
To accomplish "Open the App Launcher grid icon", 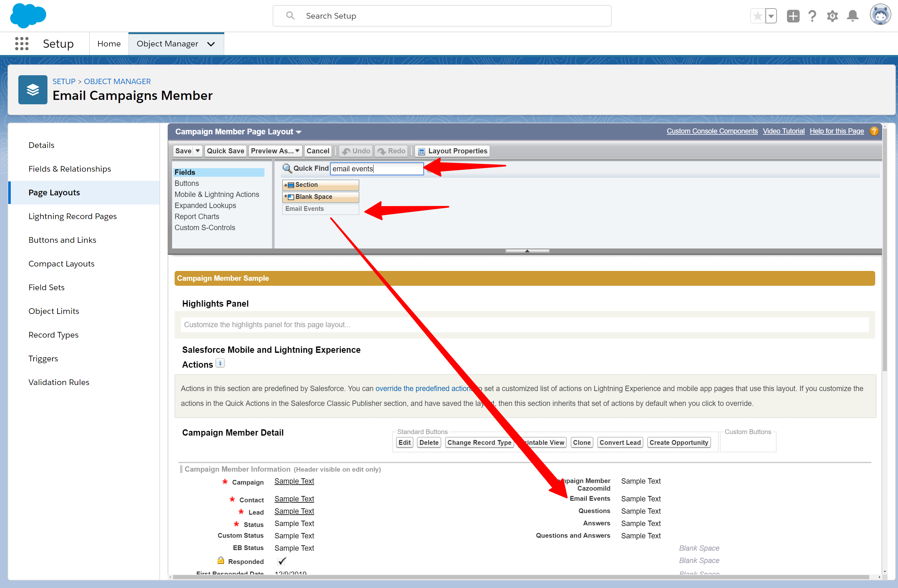I will pos(22,44).
